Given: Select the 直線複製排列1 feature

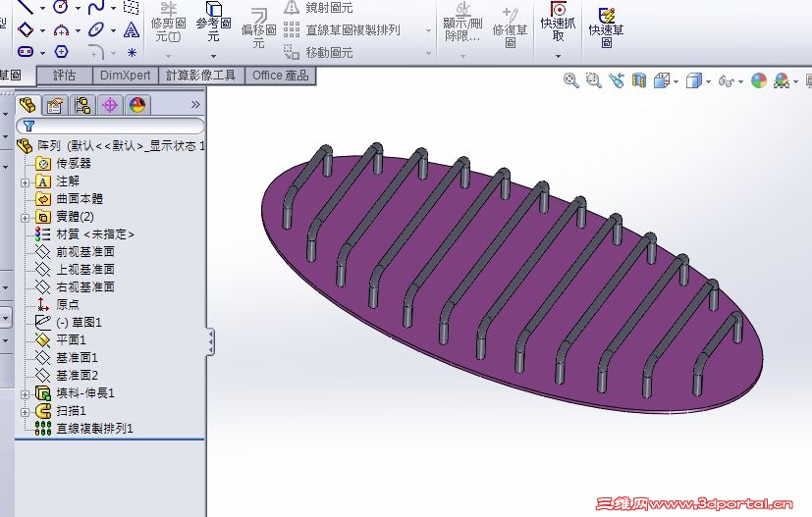Looking at the screenshot, I should [94, 428].
